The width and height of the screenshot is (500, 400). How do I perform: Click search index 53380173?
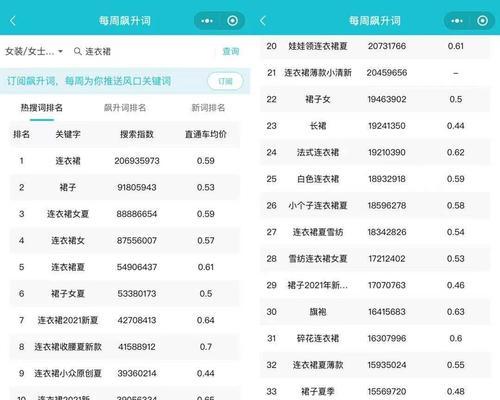coord(137,294)
